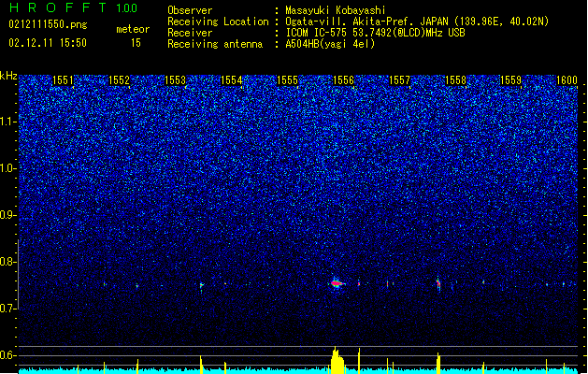Image resolution: width=588 pixels, height=374 pixels.
Task: Click the 0.6 kHz frequency label
Action: click(x=7, y=355)
